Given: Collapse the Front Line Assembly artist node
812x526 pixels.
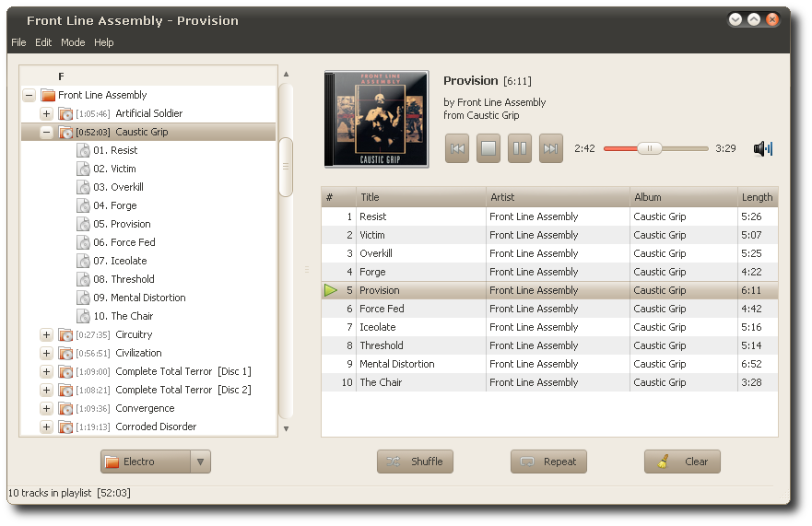Looking at the screenshot, I should [29, 95].
